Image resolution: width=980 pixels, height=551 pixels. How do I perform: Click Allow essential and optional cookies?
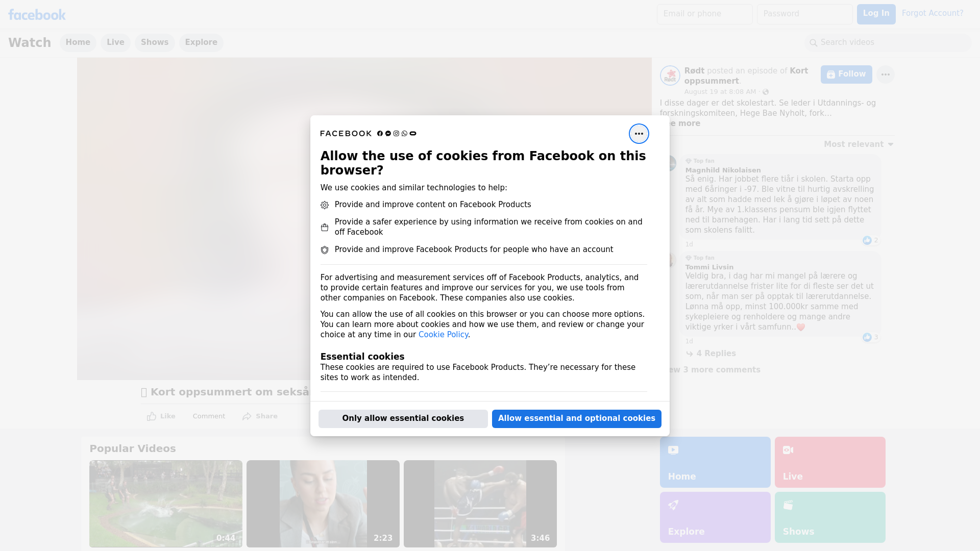[576, 418]
